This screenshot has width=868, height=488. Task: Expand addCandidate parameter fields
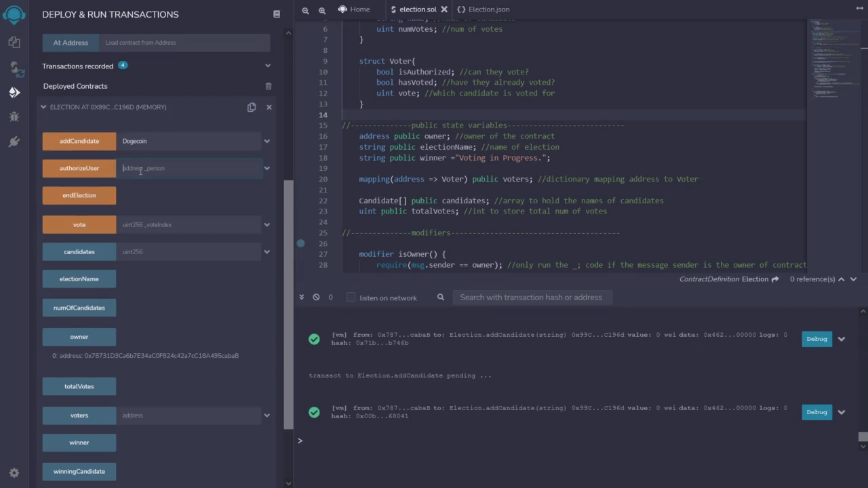click(x=267, y=141)
